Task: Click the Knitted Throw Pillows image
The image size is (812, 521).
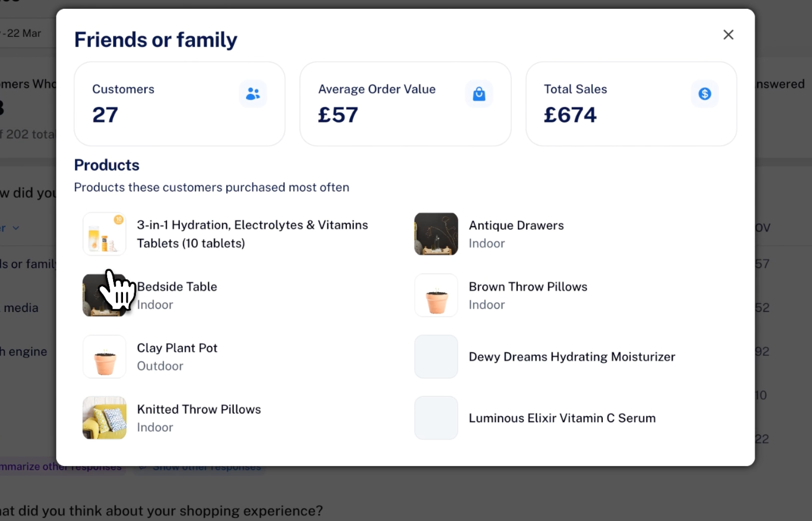Action: [104, 418]
